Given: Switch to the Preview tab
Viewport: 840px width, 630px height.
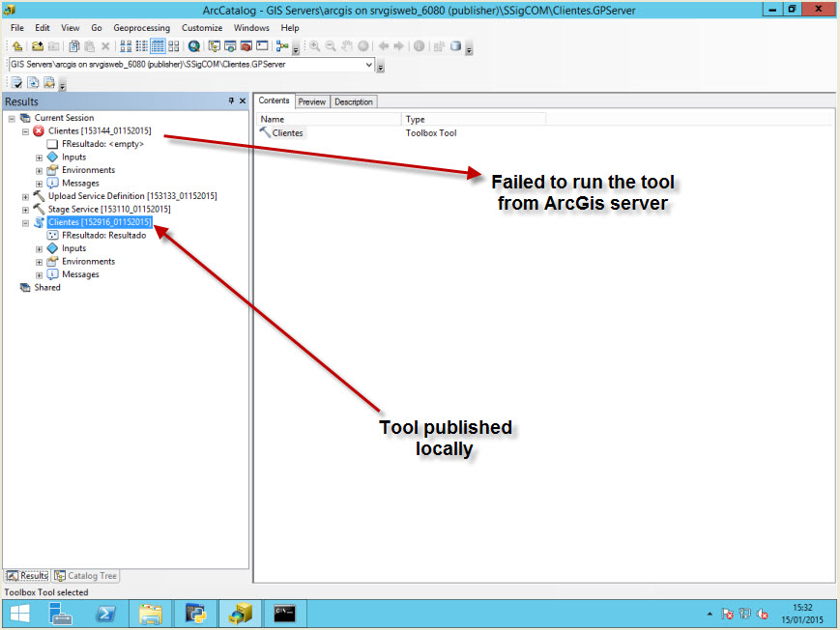Looking at the screenshot, I should (312, 101).
